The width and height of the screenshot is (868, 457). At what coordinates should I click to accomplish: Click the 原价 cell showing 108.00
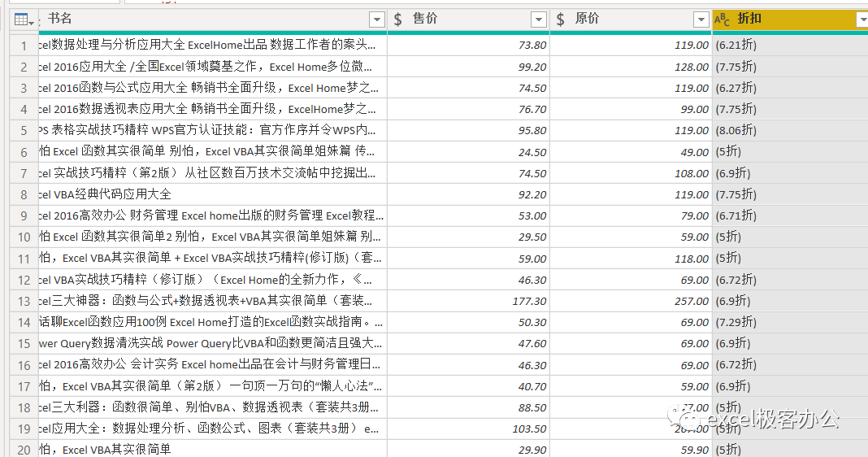[631, 174]
